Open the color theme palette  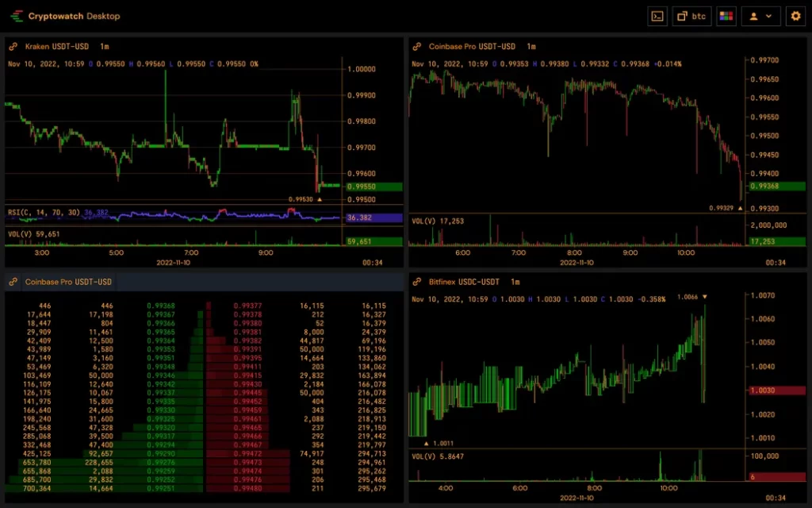click(726, 16)
